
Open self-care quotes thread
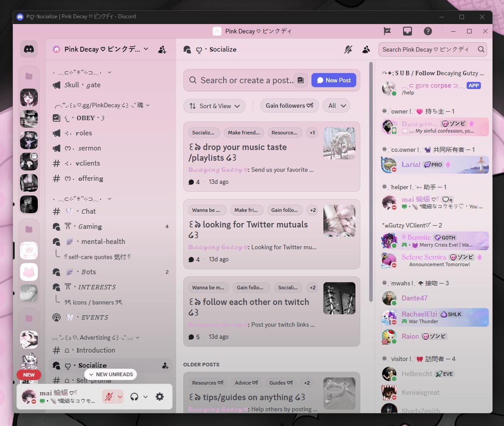click(x=97, y=257)
